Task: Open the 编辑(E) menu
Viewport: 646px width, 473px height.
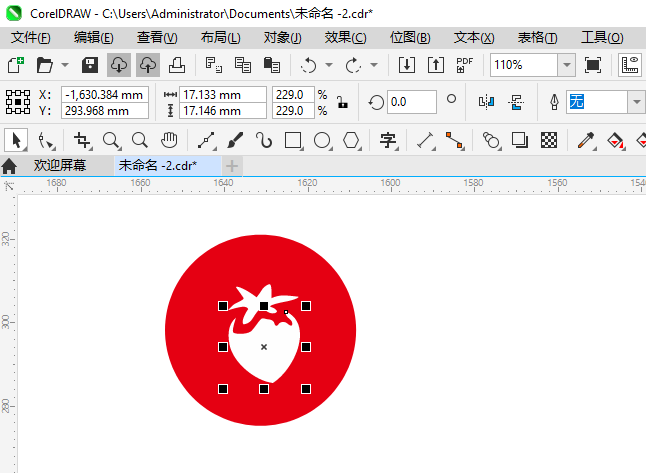Action: pos(94,37)
